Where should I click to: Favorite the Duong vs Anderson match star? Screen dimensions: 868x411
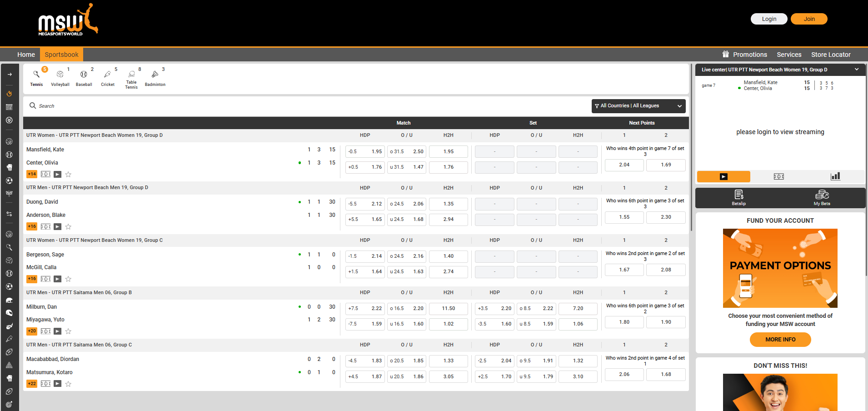coord(68,226)
